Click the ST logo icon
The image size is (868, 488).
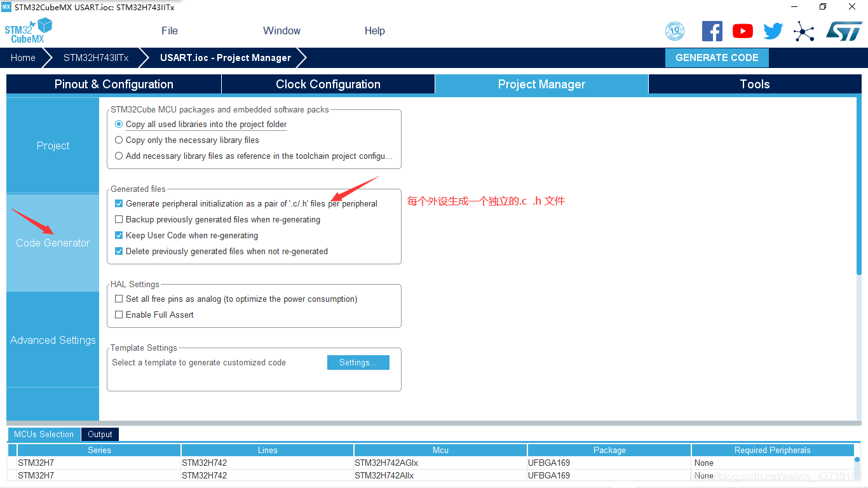coord(844,31)
